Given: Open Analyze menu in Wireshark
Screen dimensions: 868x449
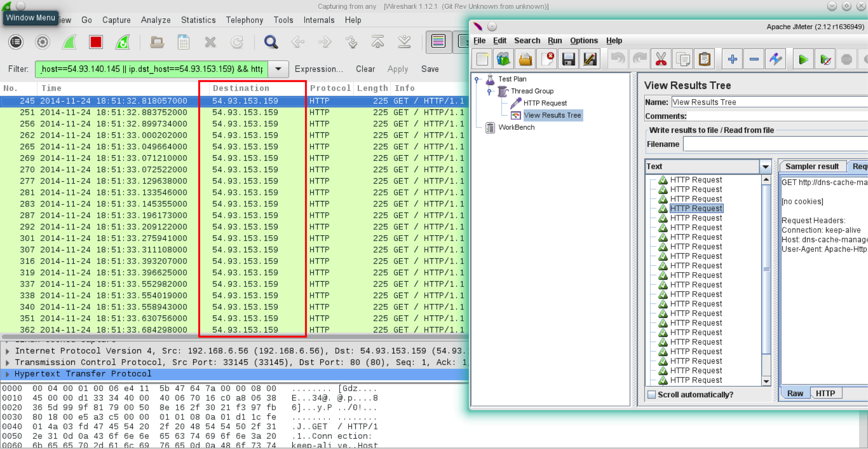Looking at the screenshot, I should point(156,20).
